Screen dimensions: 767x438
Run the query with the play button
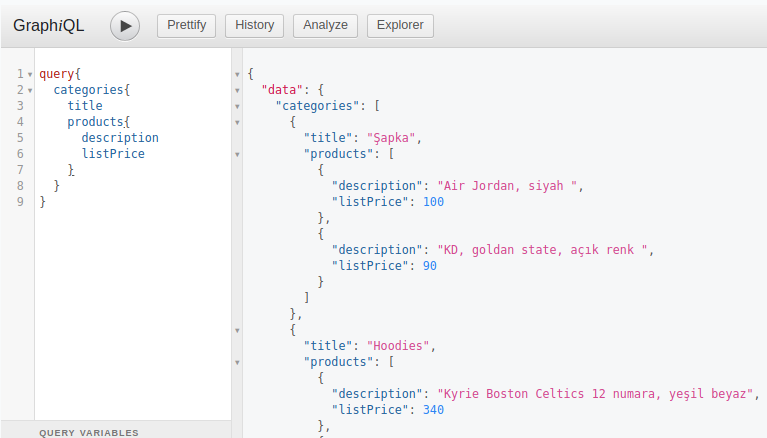click(x=124, y=26)
